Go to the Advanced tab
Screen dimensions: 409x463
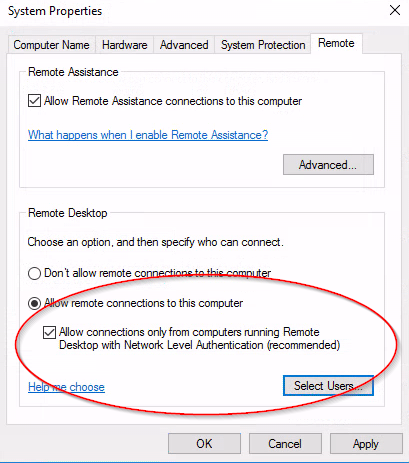[x=184, y=45]
